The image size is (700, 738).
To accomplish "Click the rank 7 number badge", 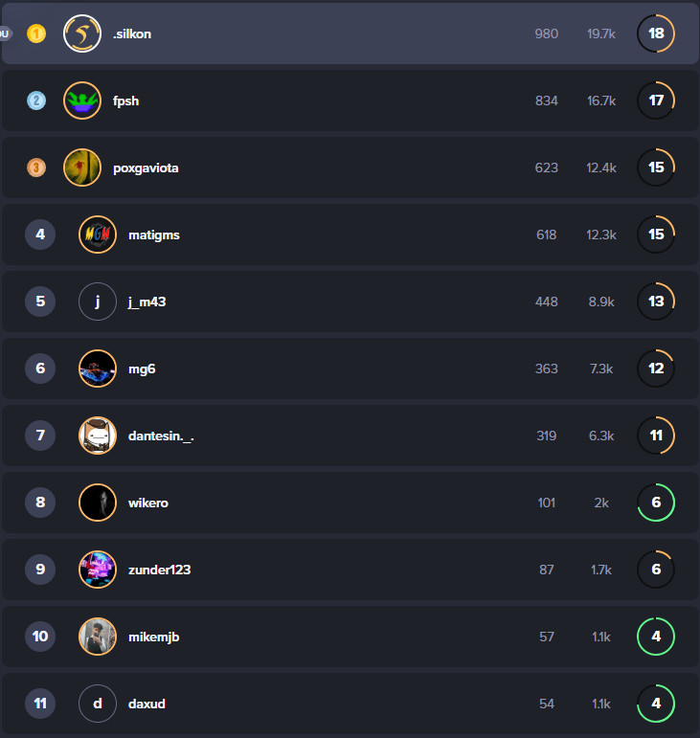I will pos(40,436).
